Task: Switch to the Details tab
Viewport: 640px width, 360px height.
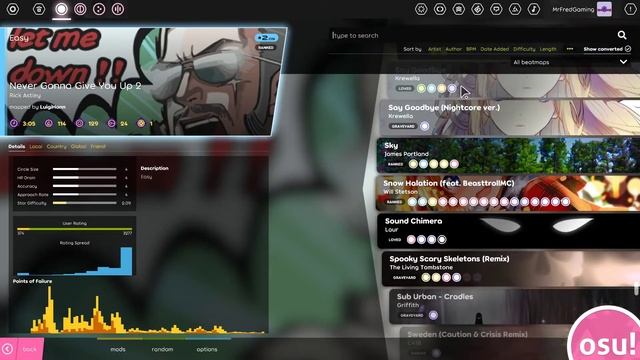Action: pos(17,147)
